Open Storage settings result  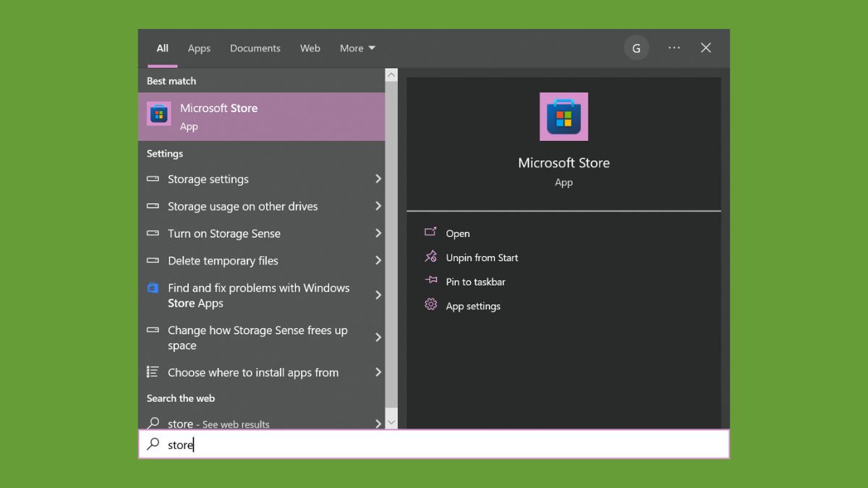261,179
